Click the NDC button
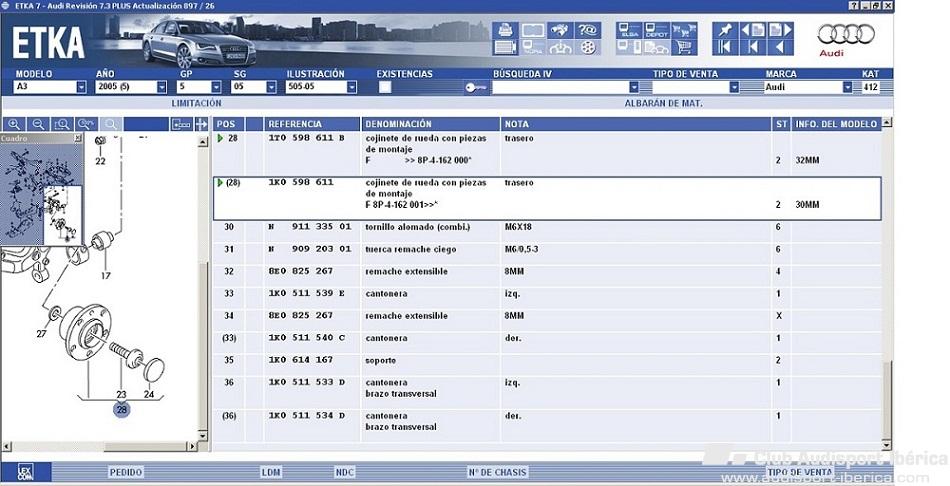950x486 pixels. [344, 472]
